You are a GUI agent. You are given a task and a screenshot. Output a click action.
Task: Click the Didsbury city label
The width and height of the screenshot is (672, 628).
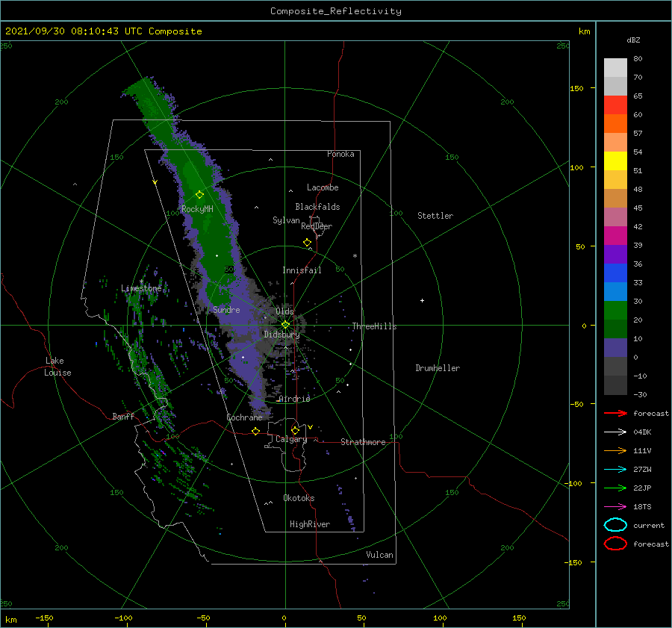tap(281, 335)
